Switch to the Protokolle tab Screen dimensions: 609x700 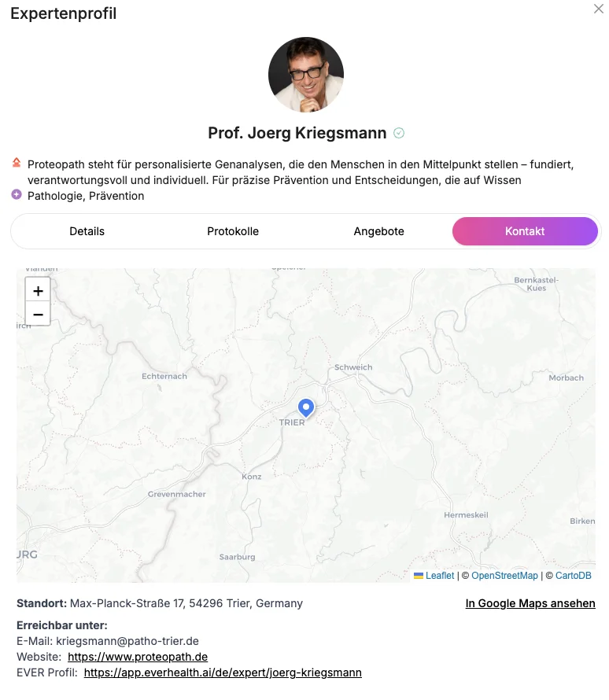(x=233, y=231)
